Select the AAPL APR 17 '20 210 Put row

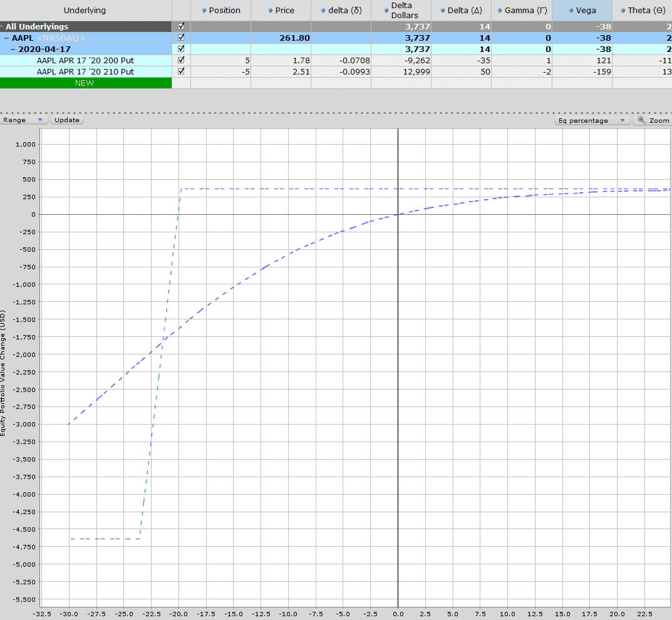pyautogui.click(x=85, y=71)
